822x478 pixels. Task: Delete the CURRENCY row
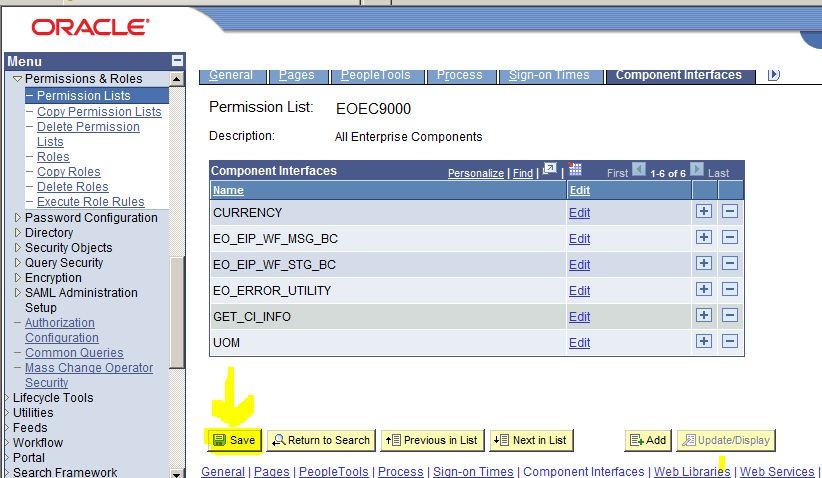[x=730, y=211]
